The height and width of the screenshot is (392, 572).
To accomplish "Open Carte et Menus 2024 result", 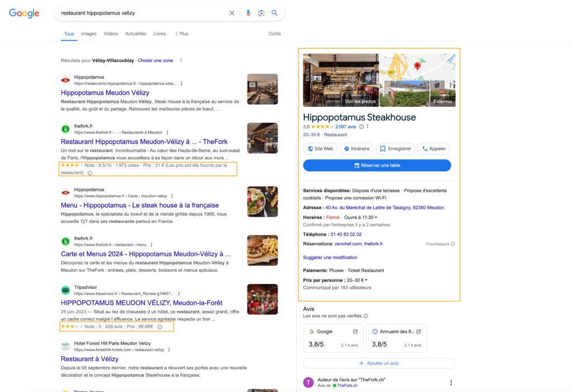I will [146, 254].
